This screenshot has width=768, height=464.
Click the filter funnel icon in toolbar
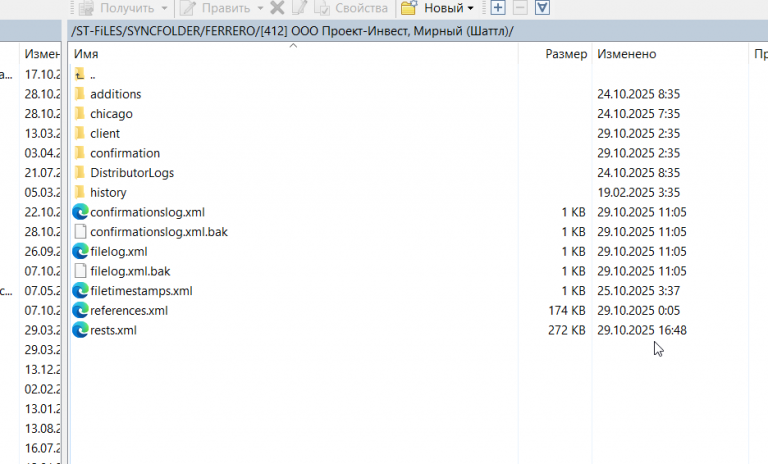click(x=542, y=8)
